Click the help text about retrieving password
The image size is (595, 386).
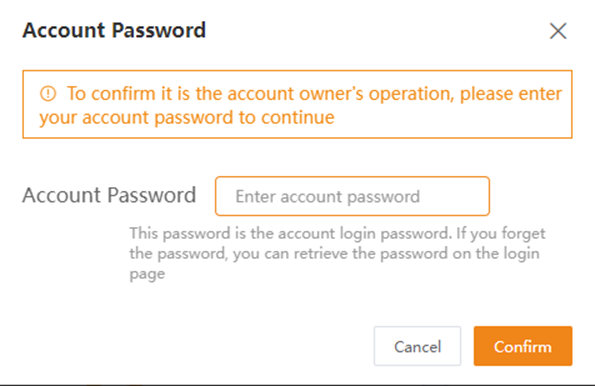pos(337,253)
